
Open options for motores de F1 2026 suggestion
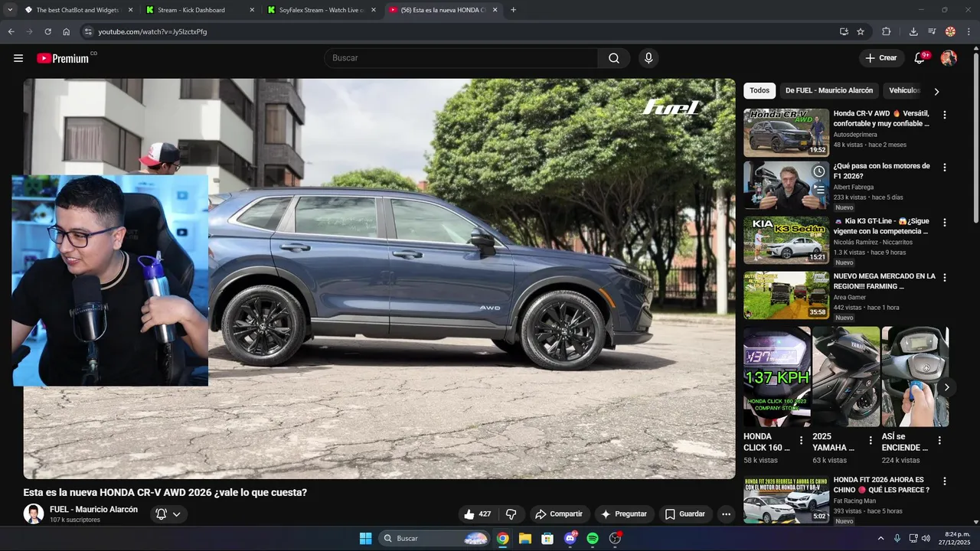pyautogui.click(x=944, y=168)
